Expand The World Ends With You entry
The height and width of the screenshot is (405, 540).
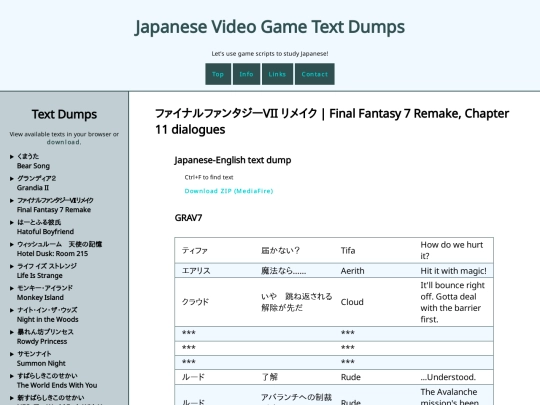pos(12,376)
